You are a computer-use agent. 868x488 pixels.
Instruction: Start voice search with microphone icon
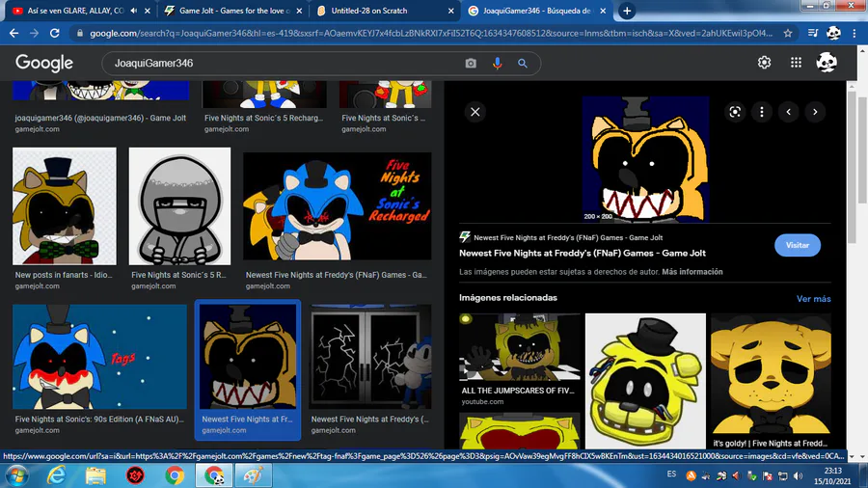[x=497, y=63]
